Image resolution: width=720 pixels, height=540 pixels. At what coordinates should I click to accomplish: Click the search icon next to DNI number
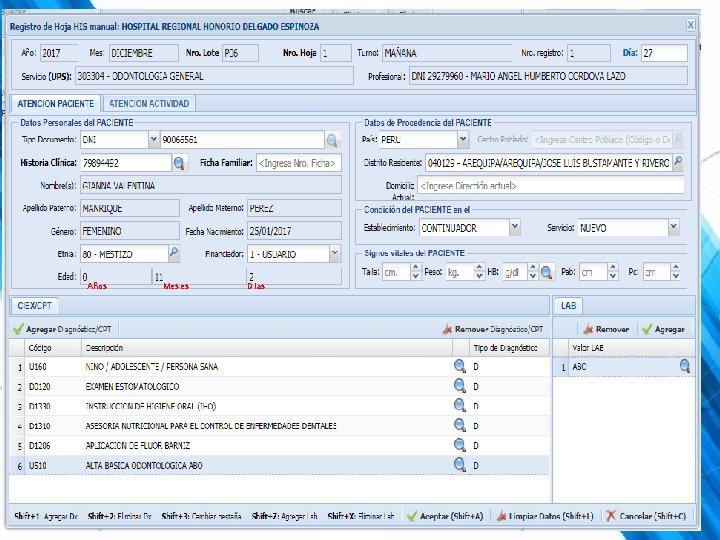click(332, 140)
